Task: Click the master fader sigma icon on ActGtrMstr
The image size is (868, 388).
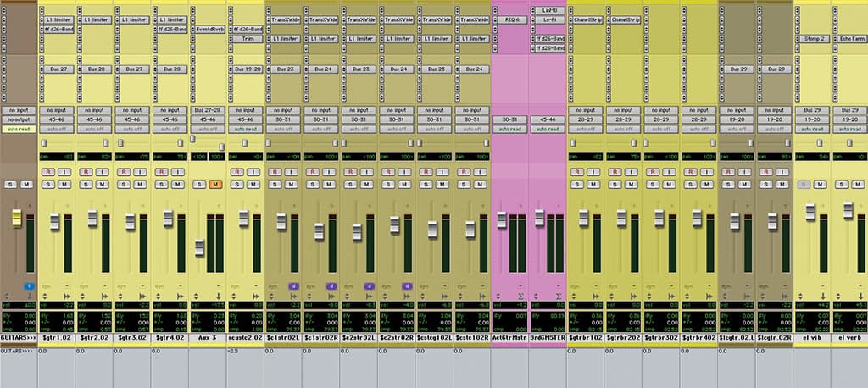Action: tap(520, 297)
